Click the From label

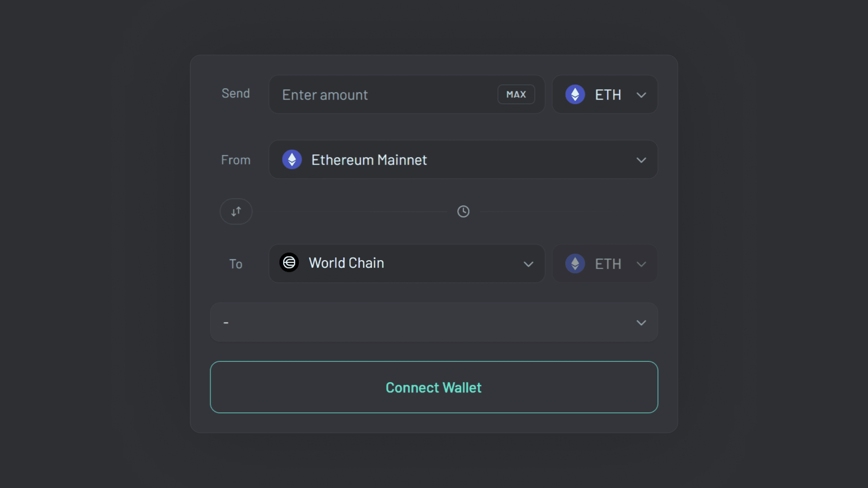236,160
